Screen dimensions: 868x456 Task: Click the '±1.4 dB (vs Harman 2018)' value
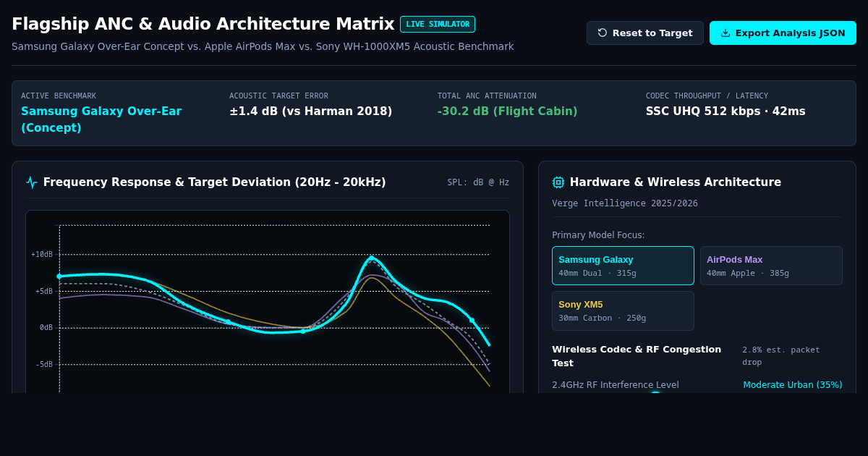[310, 111]
